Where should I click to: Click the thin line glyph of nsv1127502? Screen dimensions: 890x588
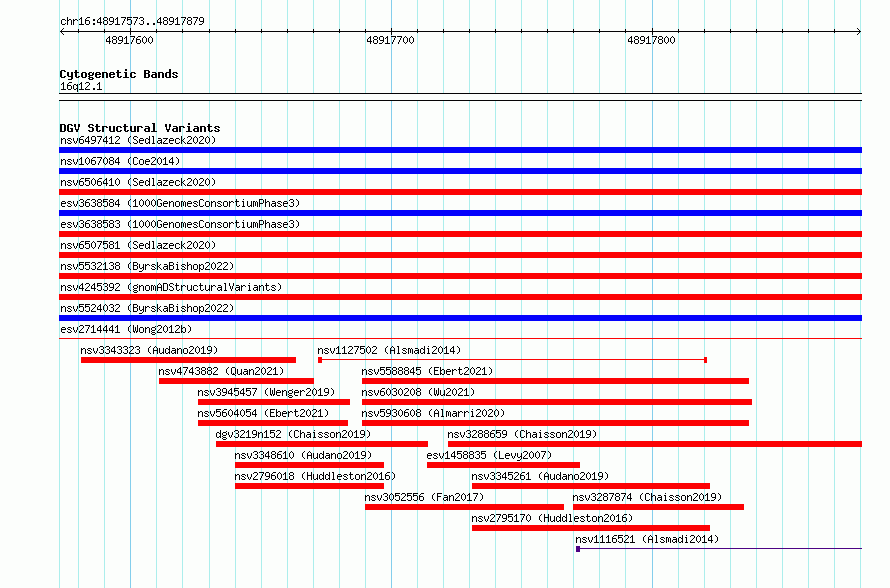[x=513, y=360]
